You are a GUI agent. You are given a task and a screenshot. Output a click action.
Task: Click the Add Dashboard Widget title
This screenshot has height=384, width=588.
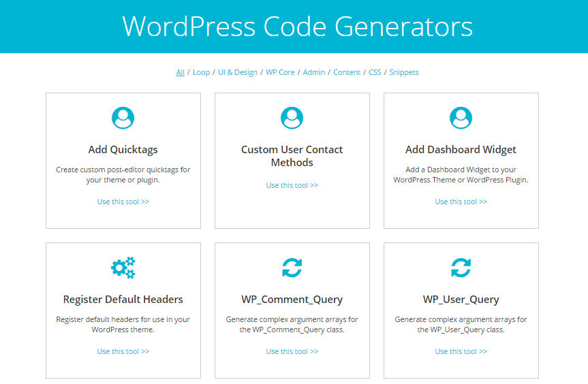pyautogui.click(x=461, y=150)
